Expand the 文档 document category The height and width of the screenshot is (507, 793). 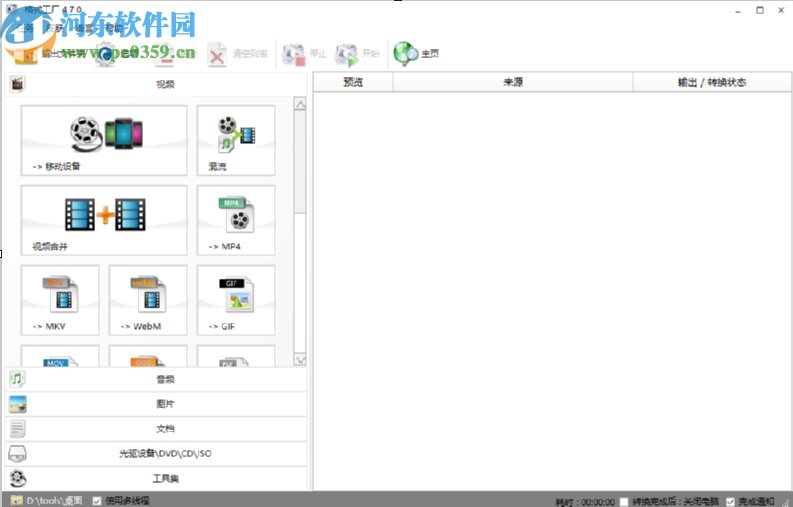(156, 429)
